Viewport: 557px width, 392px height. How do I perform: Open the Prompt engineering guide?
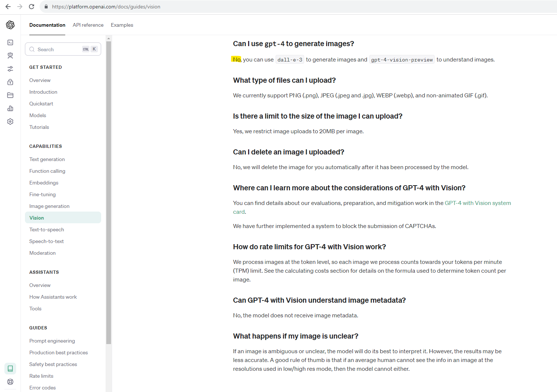[52, 341]
